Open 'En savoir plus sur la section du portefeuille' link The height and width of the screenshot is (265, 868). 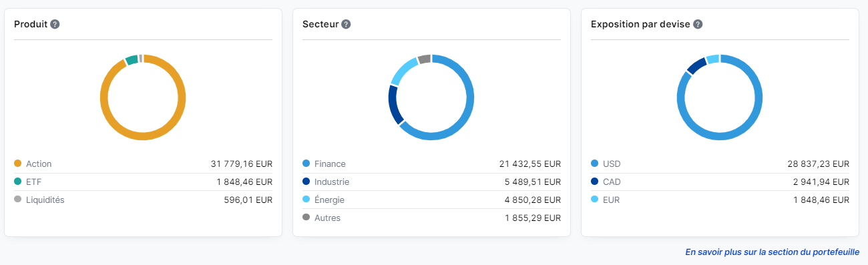pos(772,252)
